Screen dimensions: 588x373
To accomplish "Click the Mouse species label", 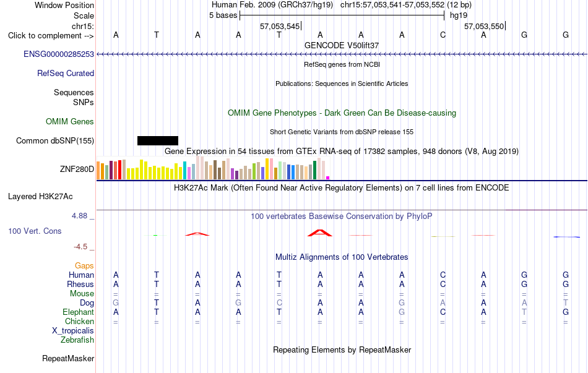I will [x=82, y=294].
